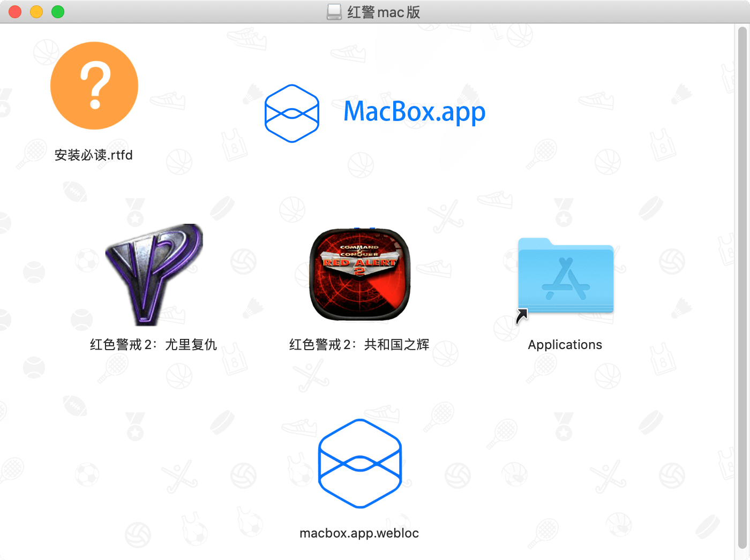Click the 红色警戒 2：尤里复仇 label
The image size is (750, 560).
pyautogui.click(x=153, y=345)
